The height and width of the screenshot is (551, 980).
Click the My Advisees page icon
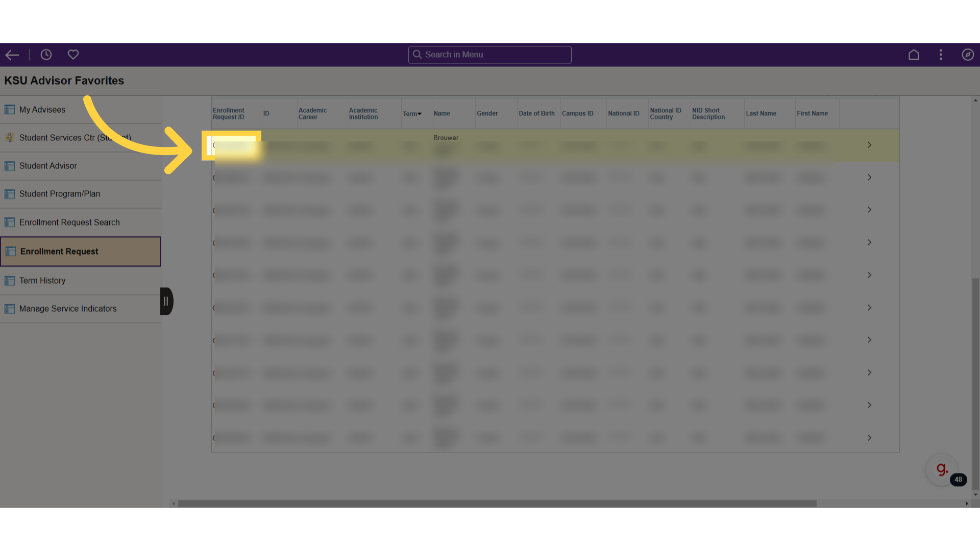coord(10,110)
